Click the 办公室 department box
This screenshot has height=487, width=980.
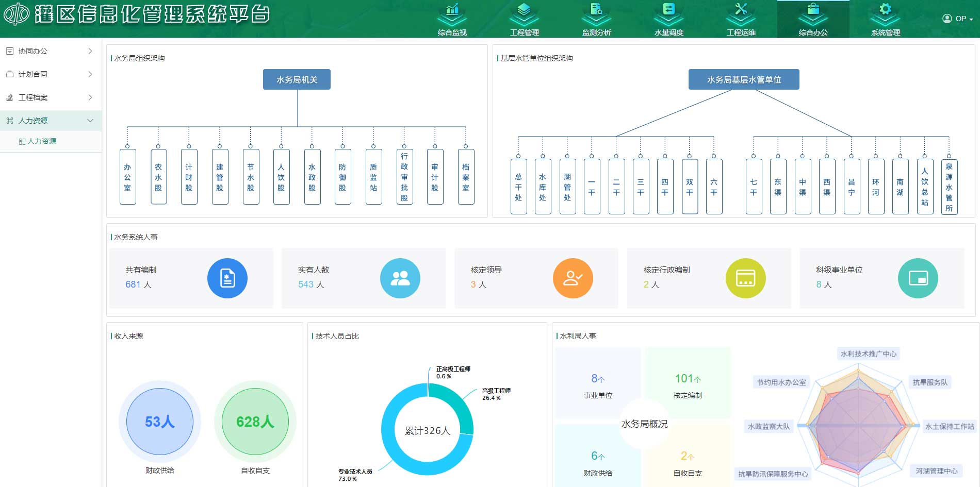click(127, 177)
